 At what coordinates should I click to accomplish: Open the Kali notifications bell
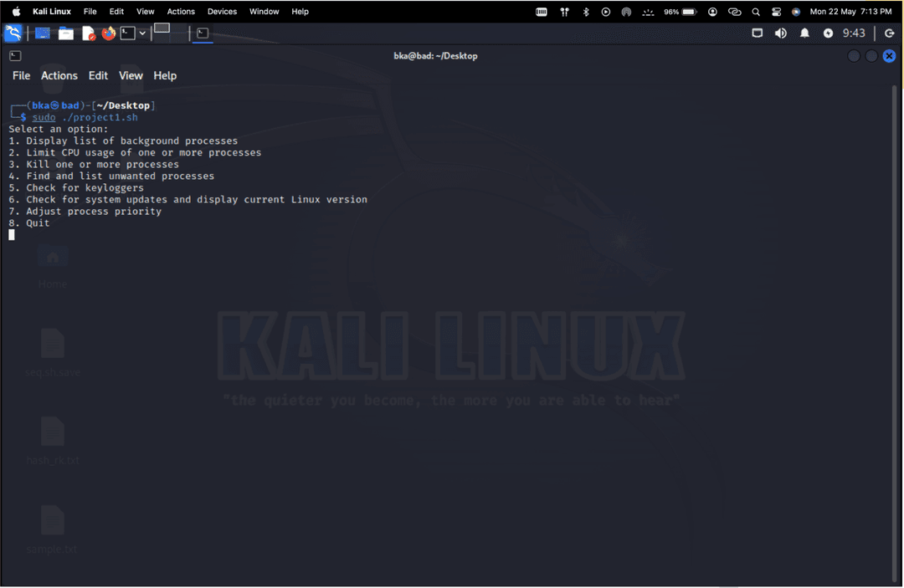pyautogui.click(x=804, y=33)
